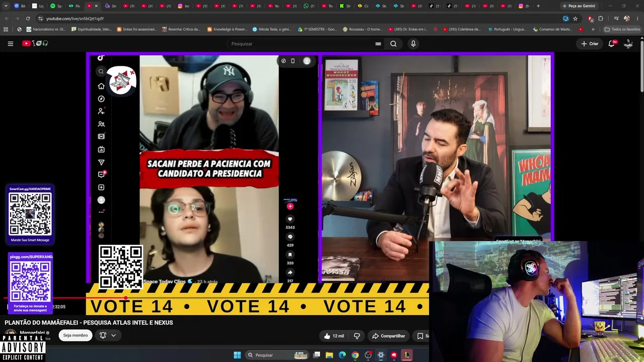The height and width of the screenshot is (362, 644).
Task: Open the apps grid in bookmarks bar
Action: point(6,29)
